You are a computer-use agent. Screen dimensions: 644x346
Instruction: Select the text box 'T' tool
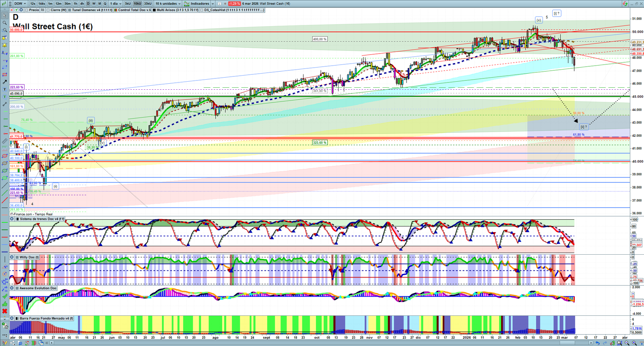click(4, 89)
